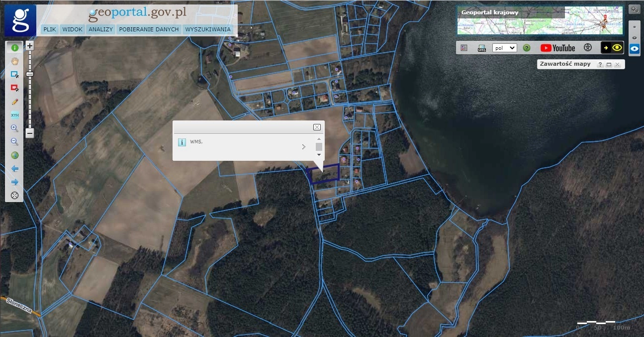Click the zoom slider handle
The image size is (644, 337).
(30, 74)
